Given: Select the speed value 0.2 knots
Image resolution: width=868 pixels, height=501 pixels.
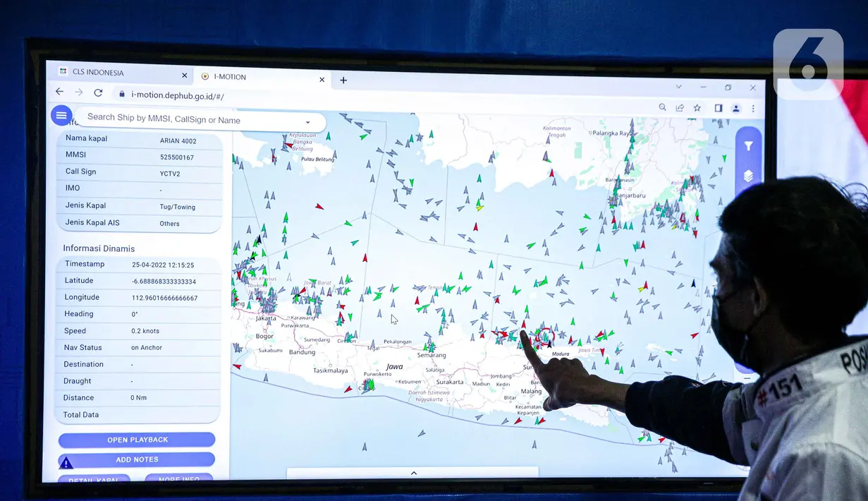Looking at the screenshot, I should coord(145,331).
